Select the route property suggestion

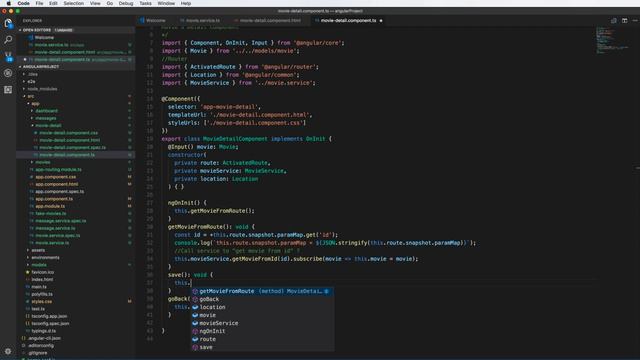pyautogui.click(x=263, y=339)
